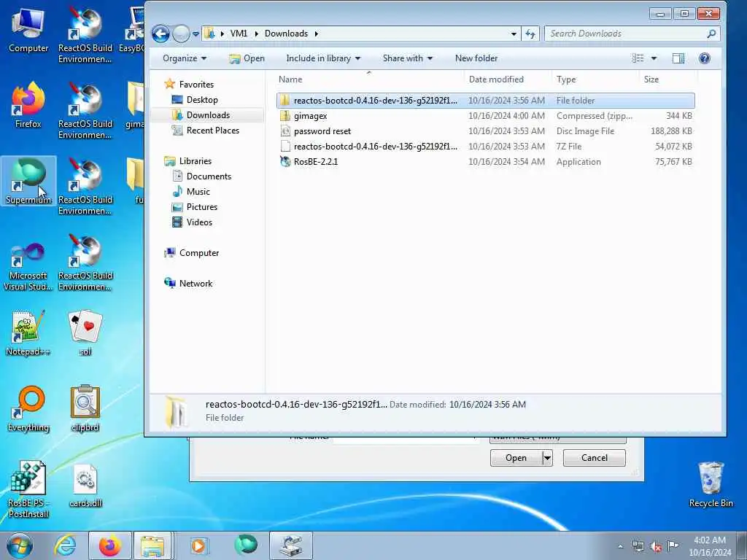Launch Internet Explorer from taskbar
The width and height of the screenshot is (747, 560).
(x=65, y=545)
